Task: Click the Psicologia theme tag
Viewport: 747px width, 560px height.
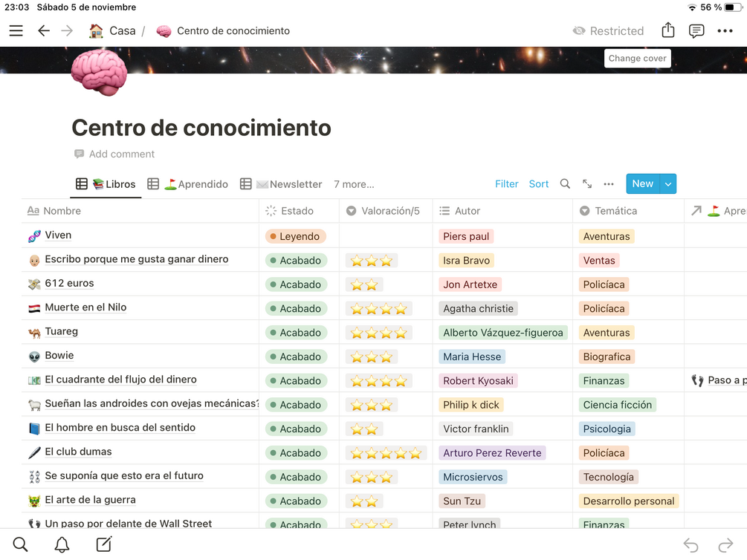Action: (x=607, y=429)
